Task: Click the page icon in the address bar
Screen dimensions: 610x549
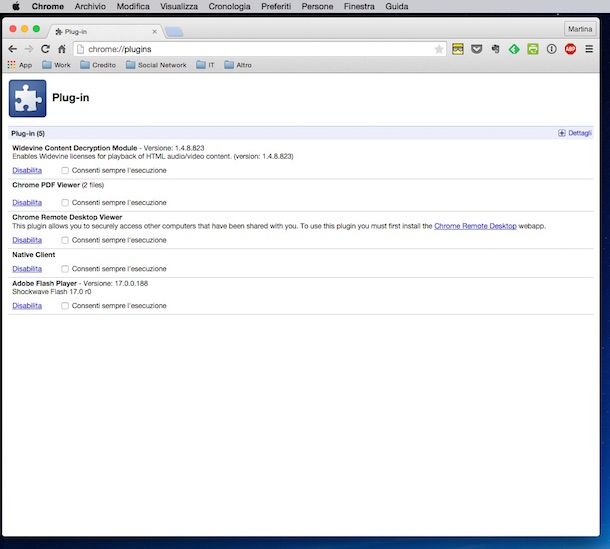Action: tap(81, 49)
